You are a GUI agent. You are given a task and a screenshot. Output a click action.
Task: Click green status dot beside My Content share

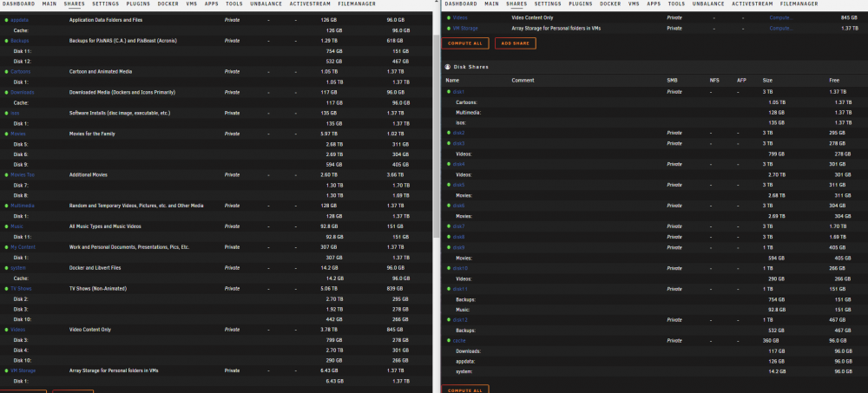(6, 247)
